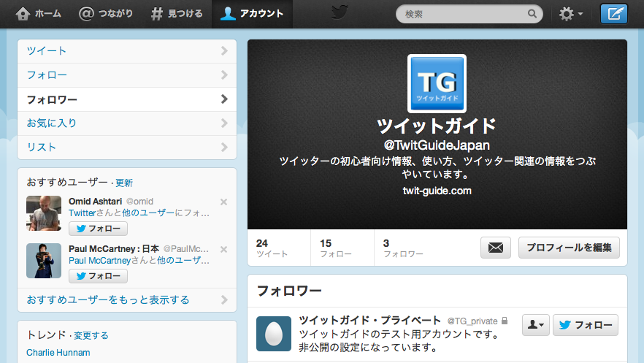Click the ツイットガイド・プライベート name link
Viewport: 644px width, 363px height.
[x=369, y=321]
